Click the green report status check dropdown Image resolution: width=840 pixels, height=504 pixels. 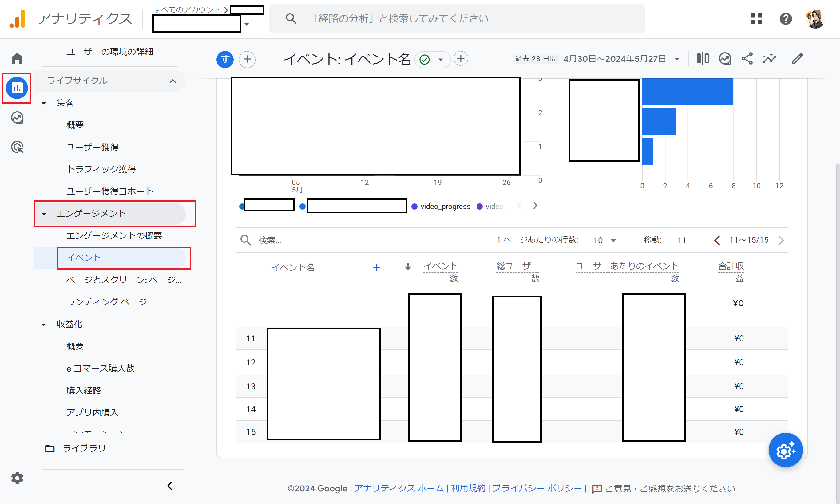pos(432,60)
